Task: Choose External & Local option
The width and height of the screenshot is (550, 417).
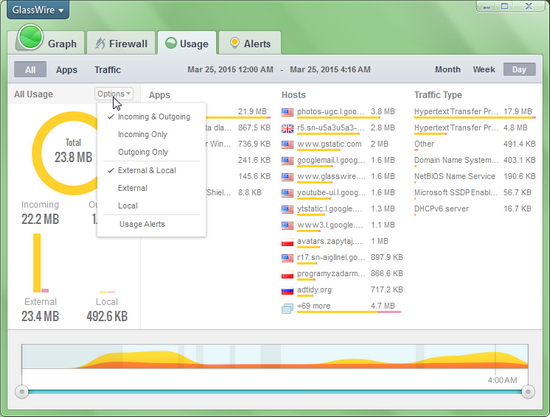Action: point(152,170)
